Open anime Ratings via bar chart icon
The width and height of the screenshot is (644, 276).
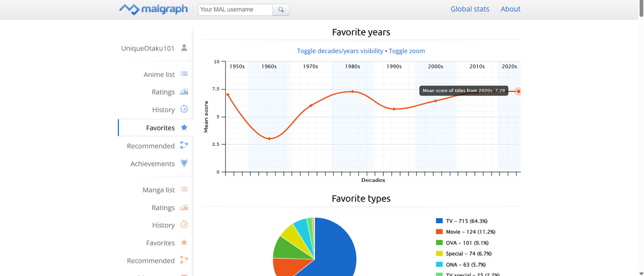(184, 91)
